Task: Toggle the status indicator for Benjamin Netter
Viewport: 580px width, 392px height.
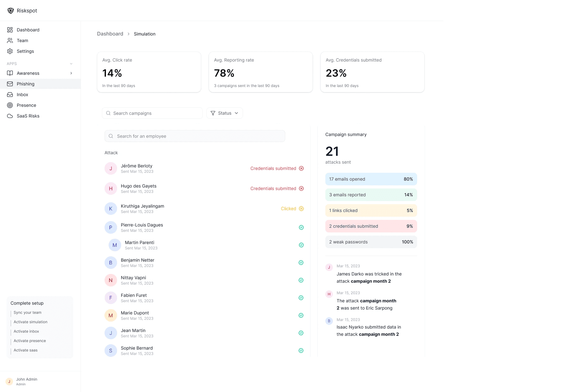Action: 301,263
